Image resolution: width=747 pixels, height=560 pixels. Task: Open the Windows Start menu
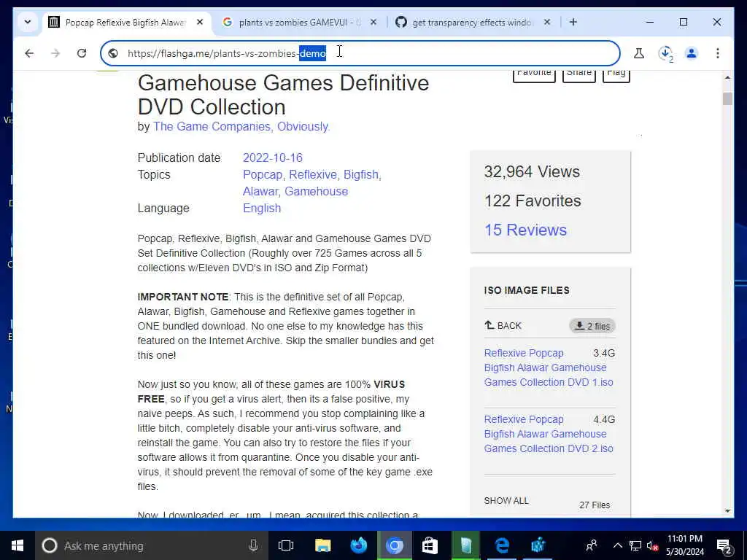tap(18, 545)
